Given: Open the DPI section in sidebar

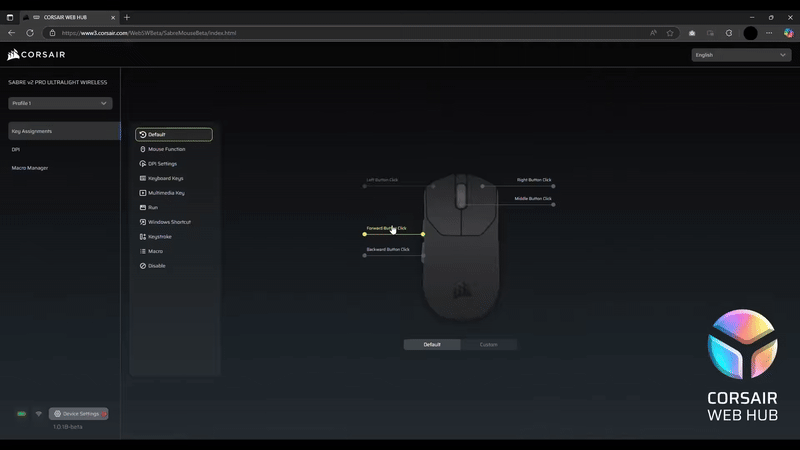Looking at the screenshot, I should tap(16, 149).
